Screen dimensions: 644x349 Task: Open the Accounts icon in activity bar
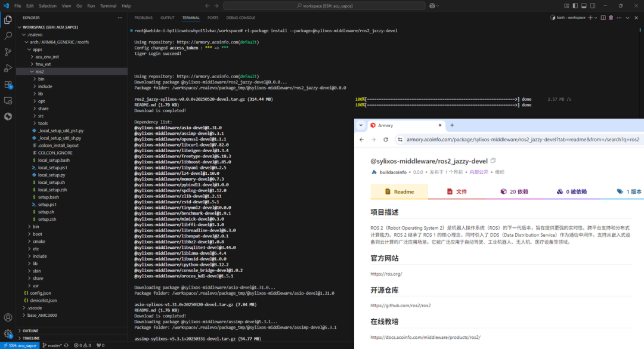8,317
